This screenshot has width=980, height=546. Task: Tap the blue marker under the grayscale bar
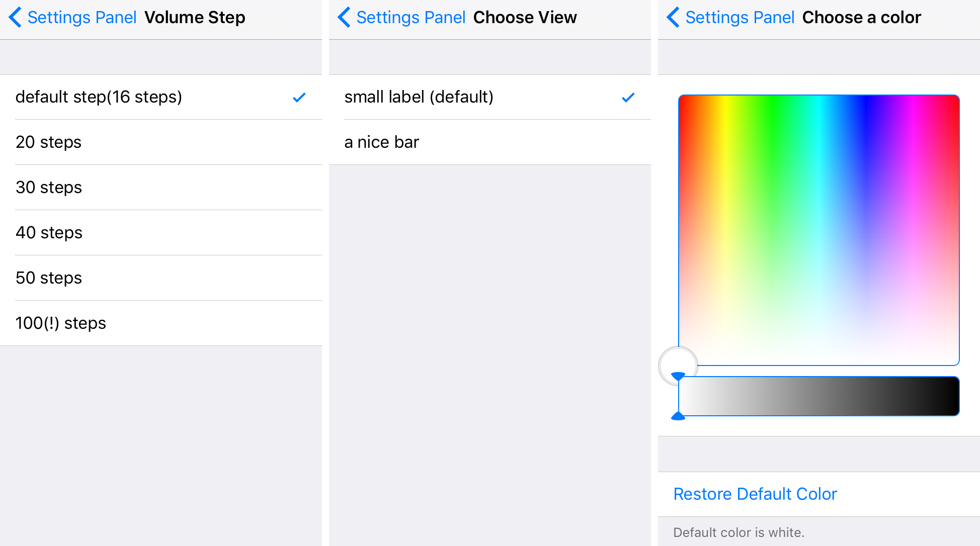(x=678, y=415)
